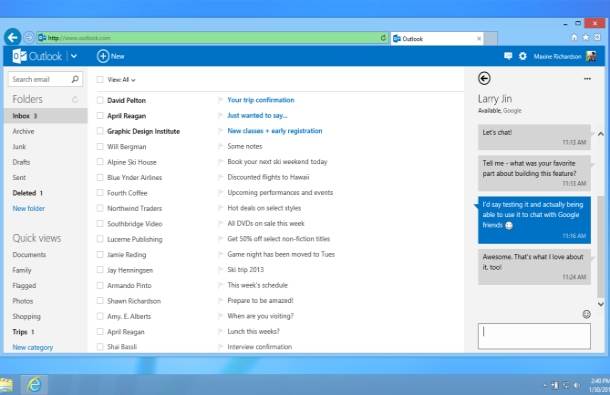
Task: Click the emoticon smiley picker icon
Action: (586, 314)
